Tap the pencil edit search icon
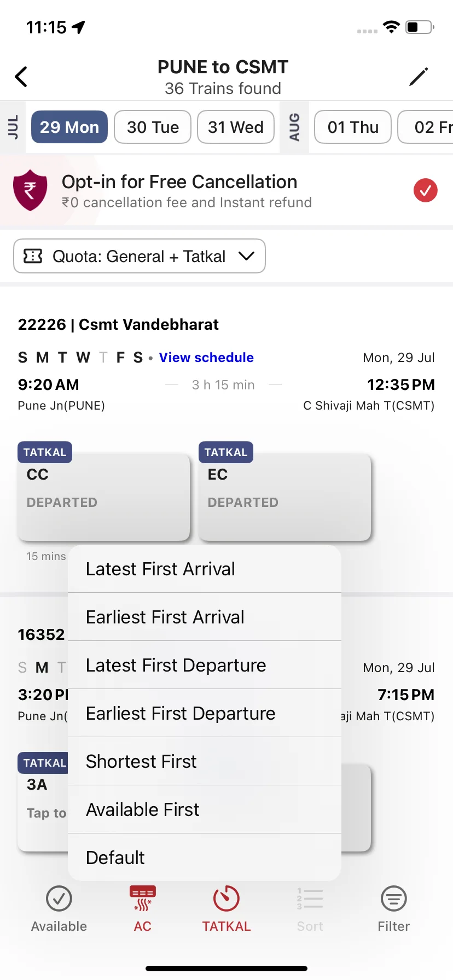The height and width of the screenshot is (980, 453). pyautogui.click(x=419, y=77)
